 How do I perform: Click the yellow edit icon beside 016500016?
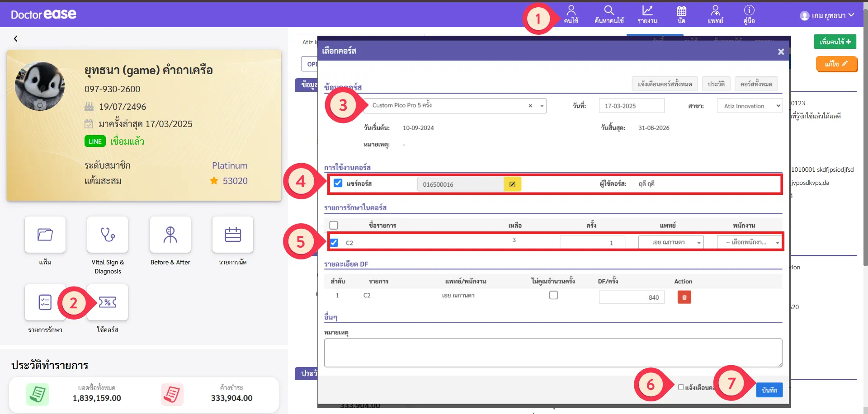pyautogui.click(x=512, y=184)
